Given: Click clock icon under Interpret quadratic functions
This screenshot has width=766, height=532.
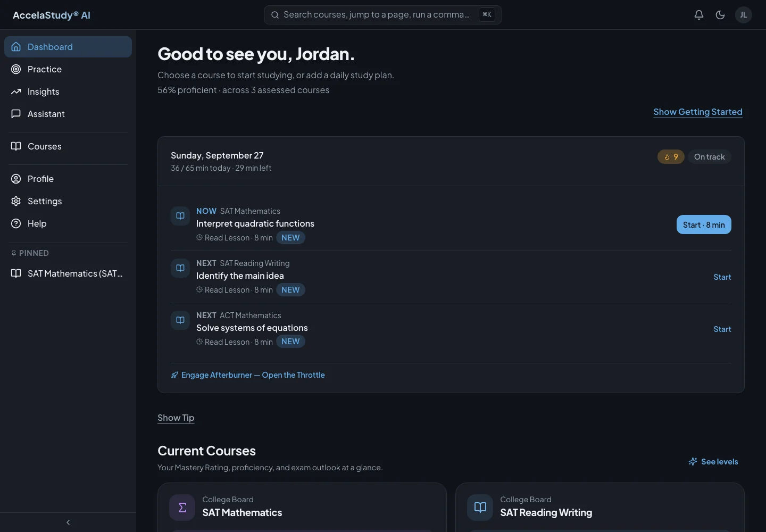Looking at the screenshot, I should (199, 238).
